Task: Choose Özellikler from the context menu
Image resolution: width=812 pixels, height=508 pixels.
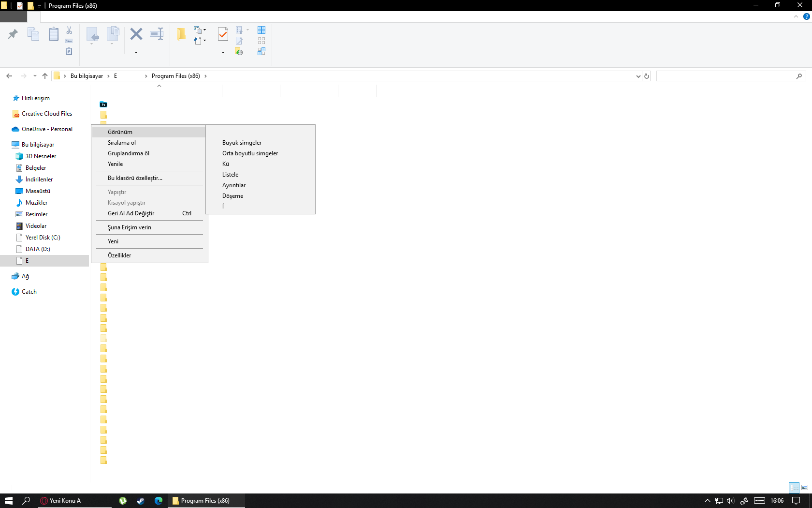Action: (x=149, y=255)
